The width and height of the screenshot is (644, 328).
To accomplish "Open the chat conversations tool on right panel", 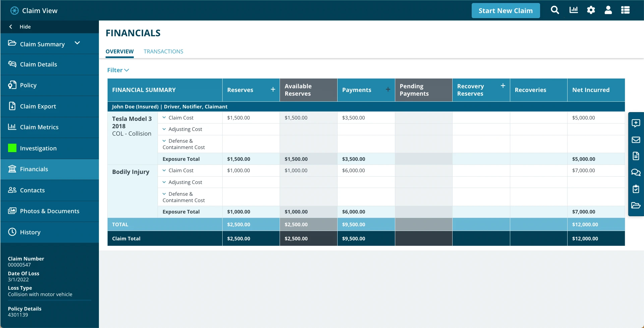I will coord(636,173).
